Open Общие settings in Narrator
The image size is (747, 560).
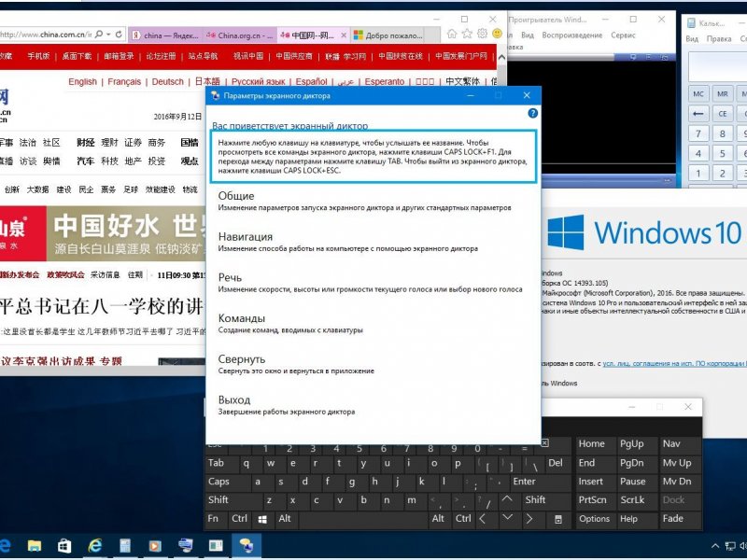click(364, 201)
